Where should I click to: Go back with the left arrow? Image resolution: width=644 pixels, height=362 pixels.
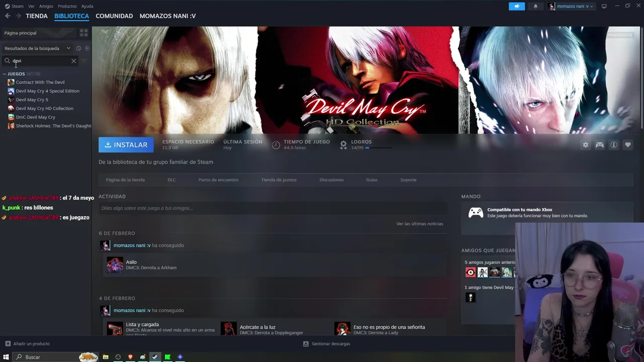[8, 16]
